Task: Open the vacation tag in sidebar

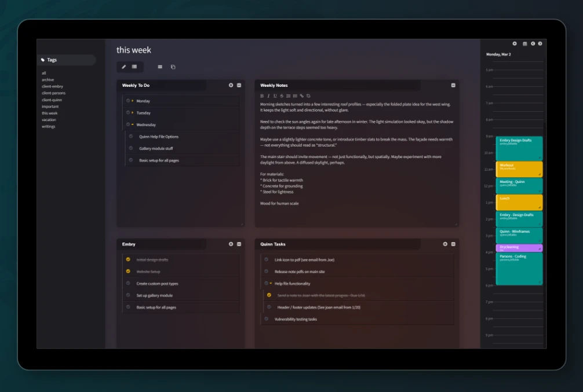Action: pos(49,120)
